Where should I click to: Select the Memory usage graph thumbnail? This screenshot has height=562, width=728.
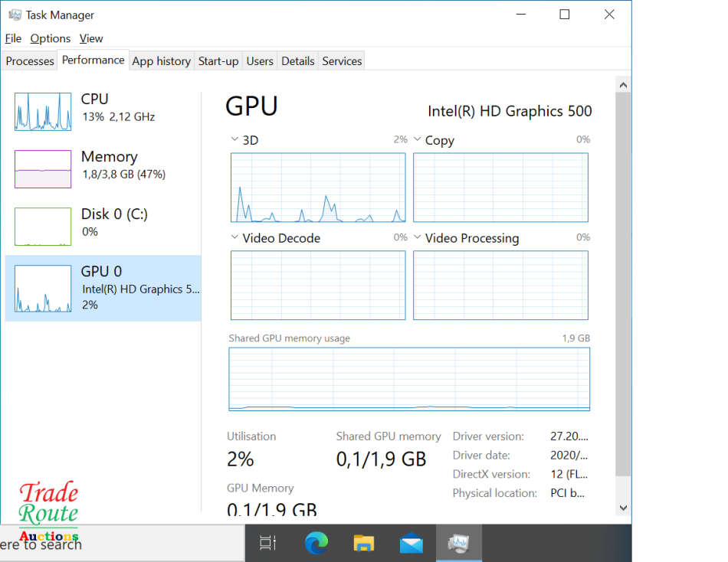[x=43, y=169]
